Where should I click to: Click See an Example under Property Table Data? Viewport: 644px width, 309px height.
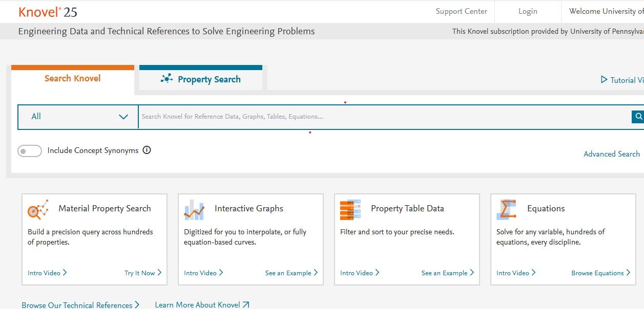click(445, 273)
